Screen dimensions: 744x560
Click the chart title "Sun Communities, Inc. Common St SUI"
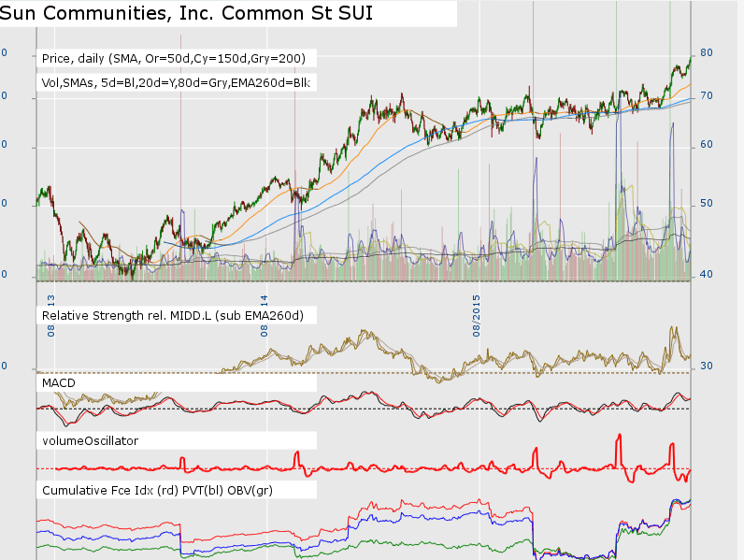pos(186,13)
